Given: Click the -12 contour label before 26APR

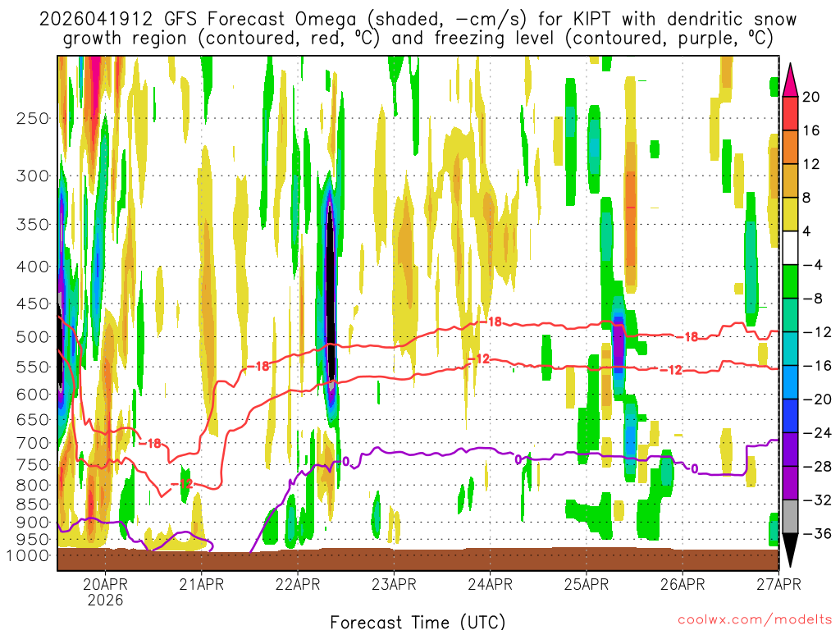Looking at the screenshot, I should [x=671, y=370].
